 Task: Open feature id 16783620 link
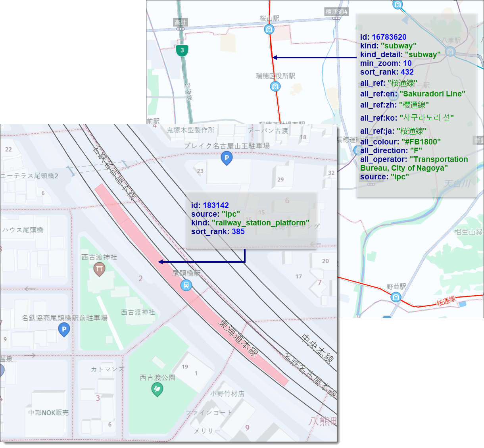pos(389,37)
